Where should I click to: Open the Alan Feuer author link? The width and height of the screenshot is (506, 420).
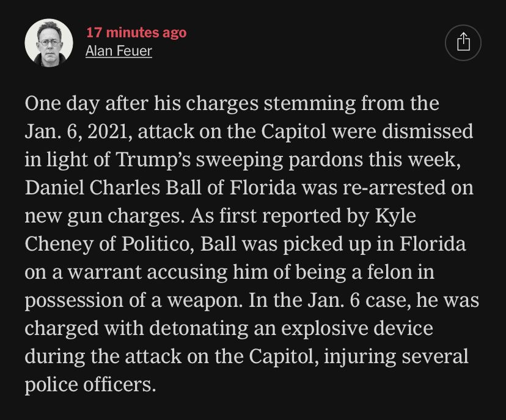pyautogui.click(x=119, y=51)
